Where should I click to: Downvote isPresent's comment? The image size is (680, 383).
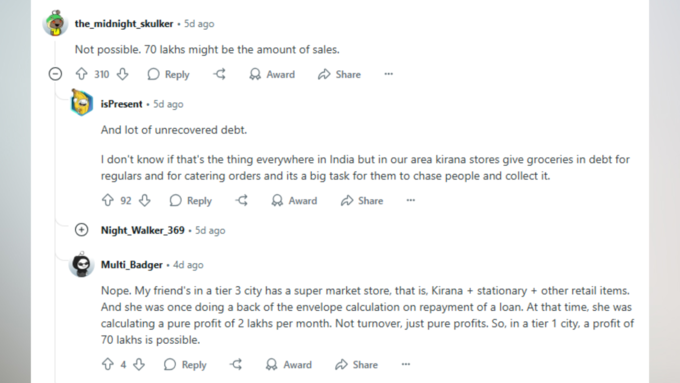coord(145,200)
